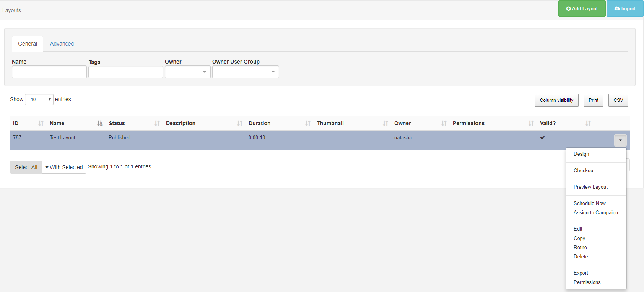
Task: Sort layouts by Duration arrows icon
Action: pos(308,123)
